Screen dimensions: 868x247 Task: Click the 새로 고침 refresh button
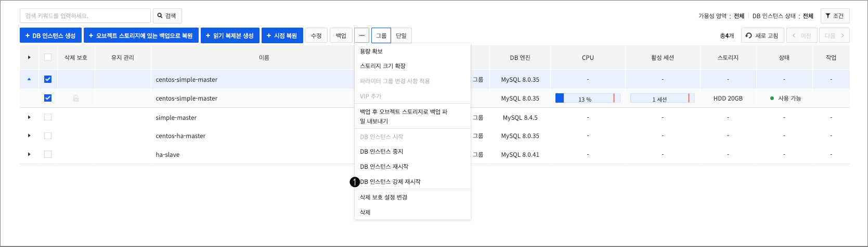[762, 35]
